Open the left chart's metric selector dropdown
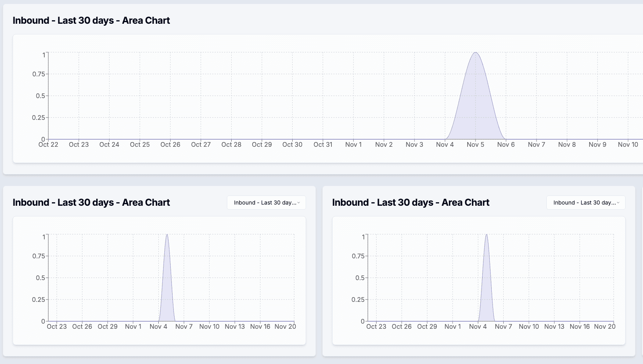This screenshot has width=643, height=364. [x=266, y=203]
